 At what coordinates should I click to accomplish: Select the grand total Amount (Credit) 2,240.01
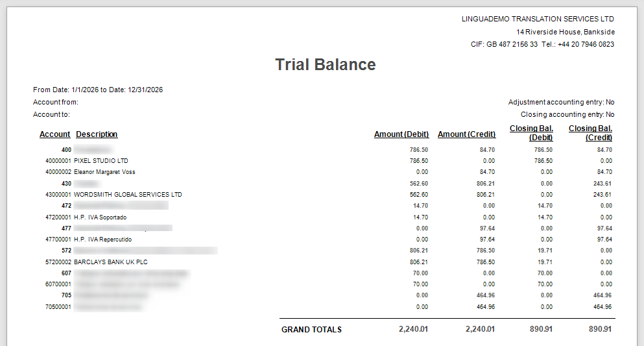[x=480, y=328]
